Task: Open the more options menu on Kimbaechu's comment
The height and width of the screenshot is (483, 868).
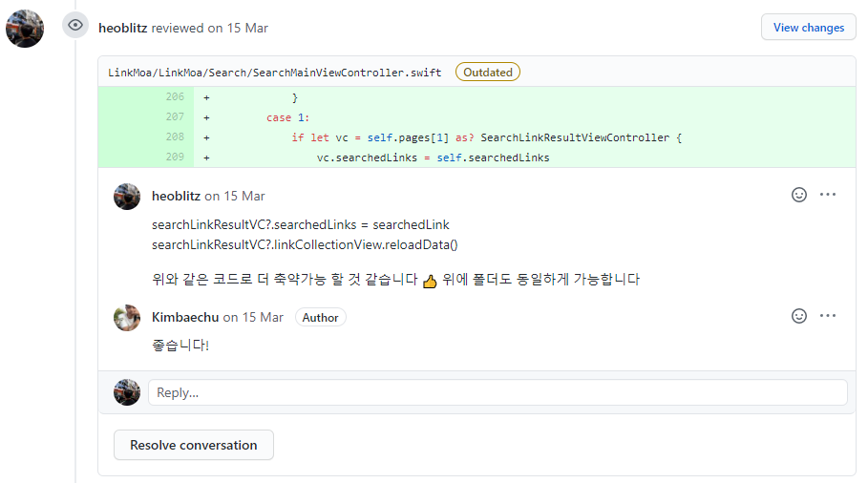Action: click(828, 315)
